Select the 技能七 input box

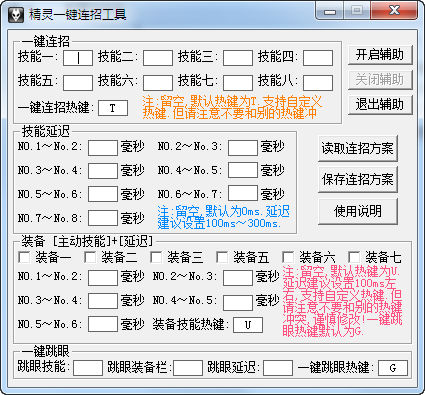click(x=238, y=83)
